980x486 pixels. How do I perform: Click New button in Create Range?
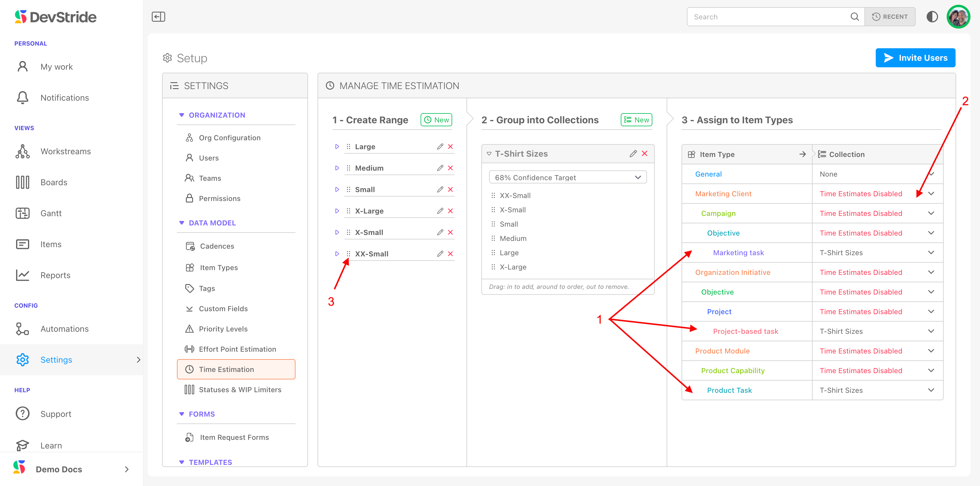click(x=436, y=120)
